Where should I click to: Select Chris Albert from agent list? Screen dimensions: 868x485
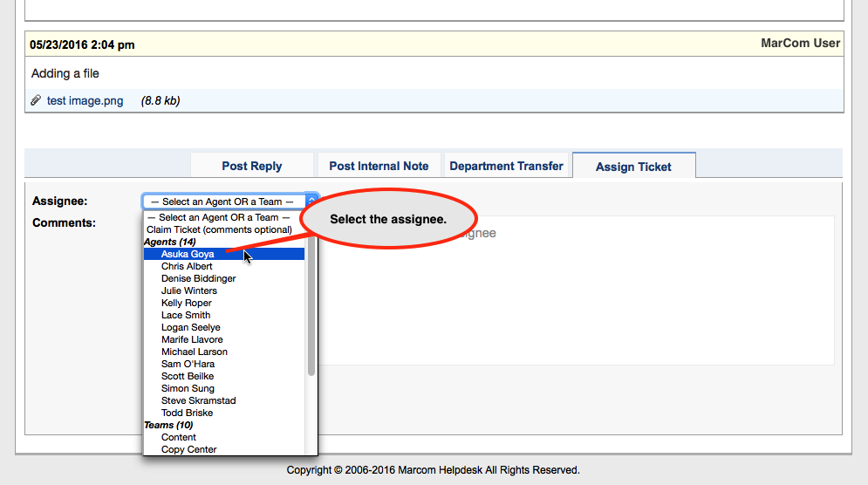pyautogui.click(x=224, y=266)
